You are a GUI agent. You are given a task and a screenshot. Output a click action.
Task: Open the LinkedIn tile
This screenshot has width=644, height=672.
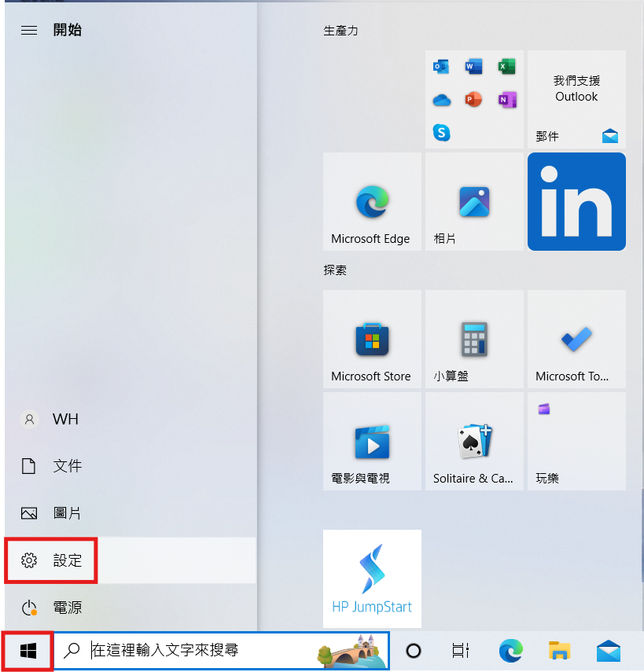pyautogui.click(x=576, y=201)
